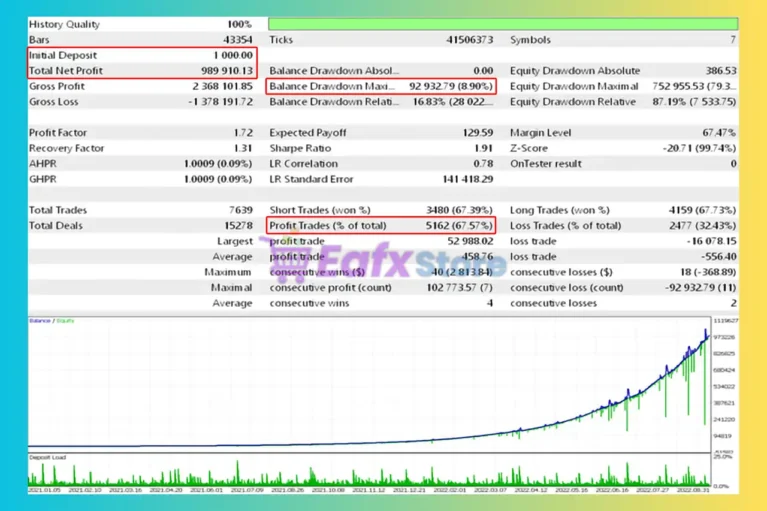767x511 pixels.
Task: Select the Equity legend label on chart
Action: coord(65,321)
